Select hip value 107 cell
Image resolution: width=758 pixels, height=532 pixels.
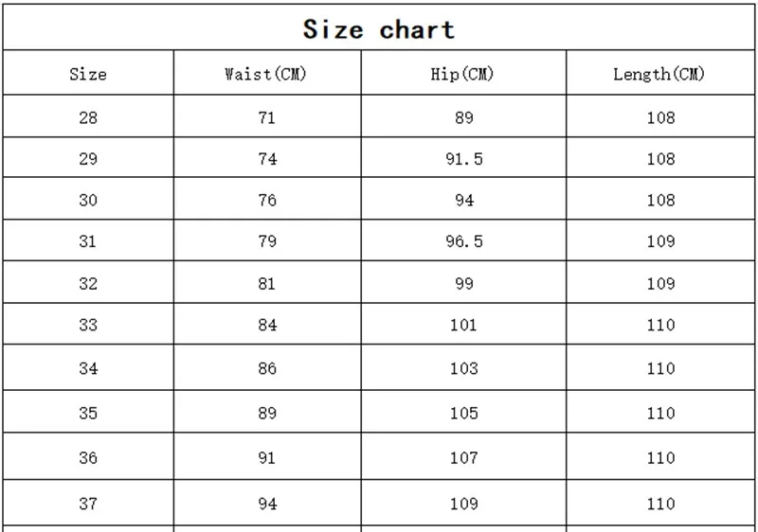464,457
